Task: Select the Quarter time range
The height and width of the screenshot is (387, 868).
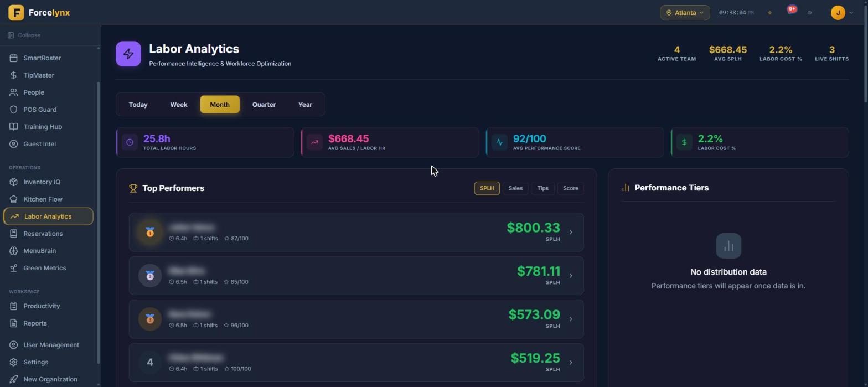Action: click(x=264, y=105)
